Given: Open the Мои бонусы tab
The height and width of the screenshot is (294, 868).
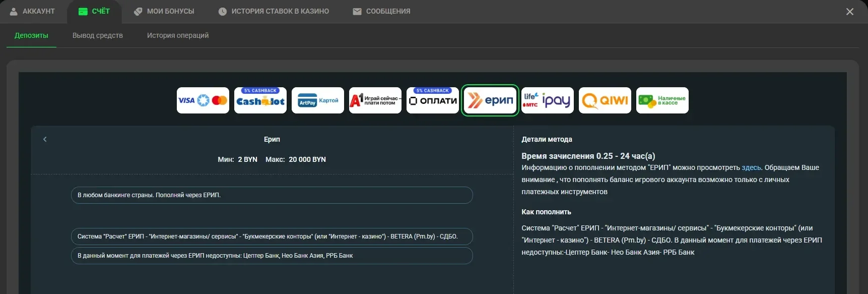Looking at the screenshot, I should 164,11.
